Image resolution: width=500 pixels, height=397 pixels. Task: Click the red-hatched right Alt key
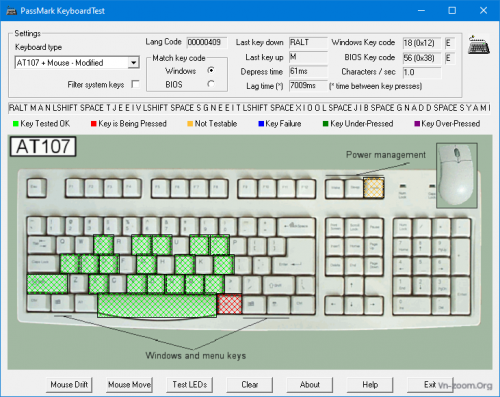click(x=229, y=304)
